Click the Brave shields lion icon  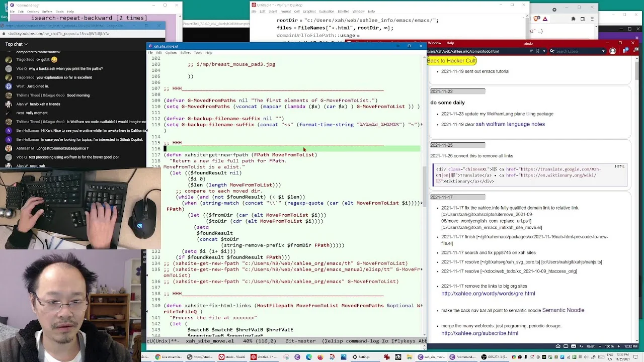[x=536, y=19]
